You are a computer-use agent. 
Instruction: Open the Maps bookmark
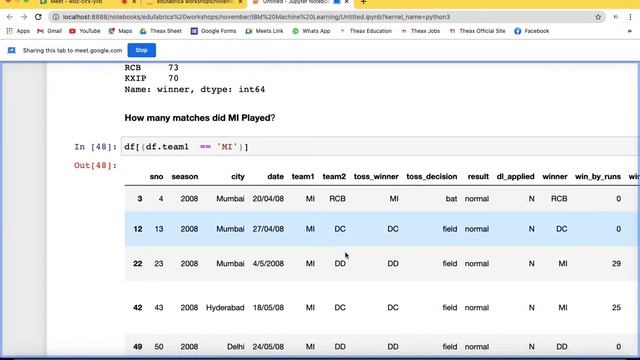(x=120, y=31)
